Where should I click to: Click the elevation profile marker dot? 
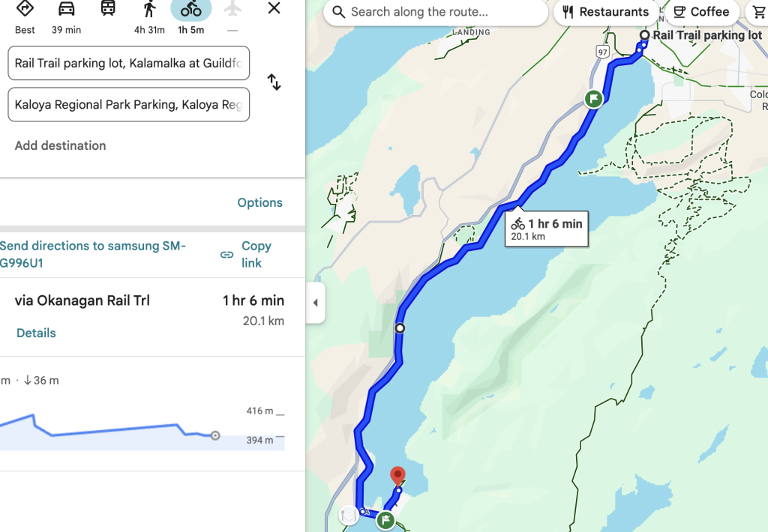coord(215,435)
